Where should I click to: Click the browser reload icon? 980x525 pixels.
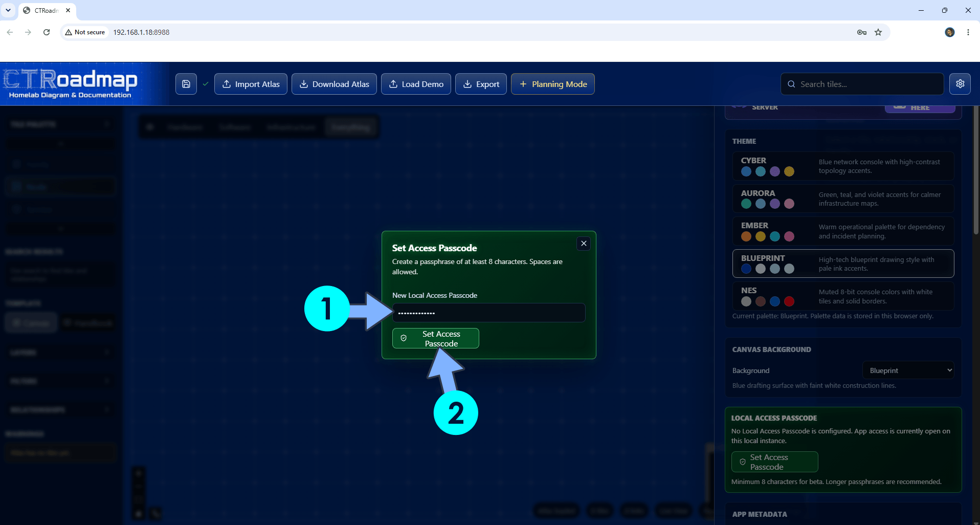pyautogui.click(x=47, y=32)
